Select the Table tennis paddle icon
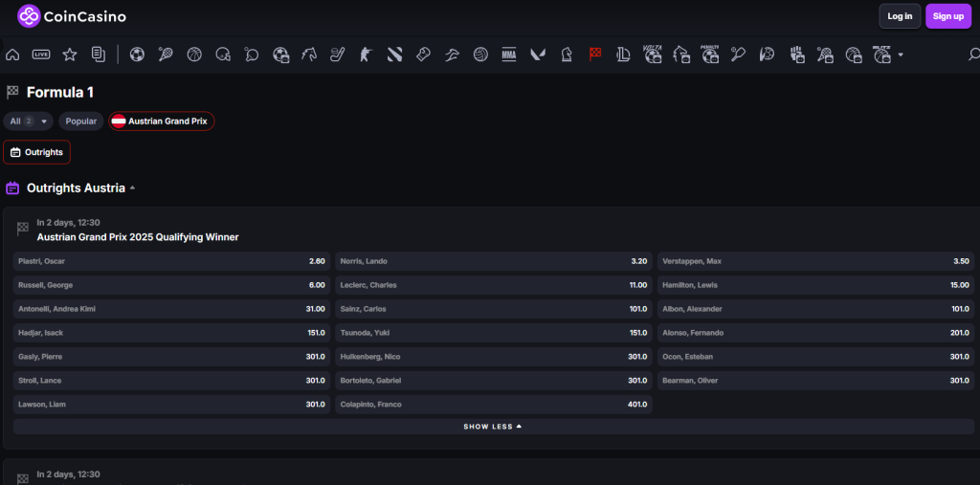Image resolution: width=980 pixels, height=485 pixels. pos(252,55)
